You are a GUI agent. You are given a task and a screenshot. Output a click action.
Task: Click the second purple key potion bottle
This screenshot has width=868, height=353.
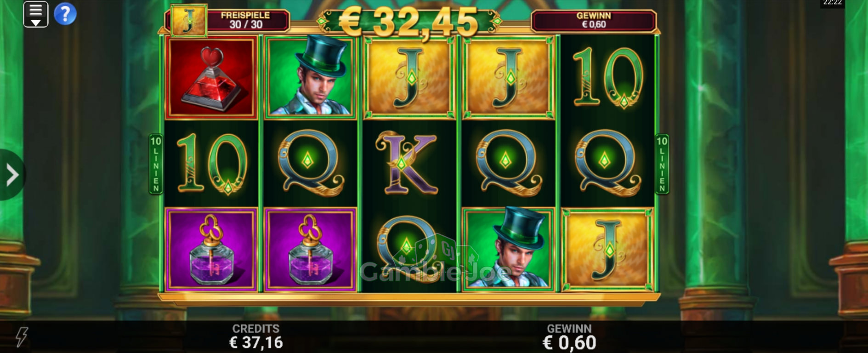click(x=310, y=250)
